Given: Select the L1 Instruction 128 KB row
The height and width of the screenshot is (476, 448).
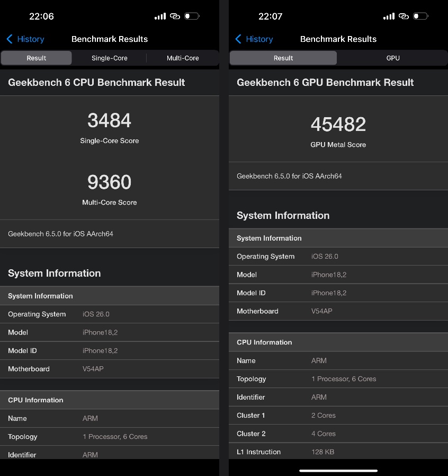Looking at the screenshot, I should point(338,452).
